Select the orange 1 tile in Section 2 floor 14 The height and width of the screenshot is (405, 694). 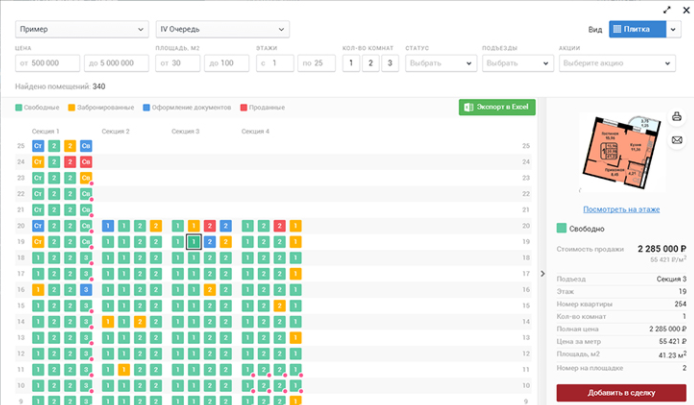108,322
